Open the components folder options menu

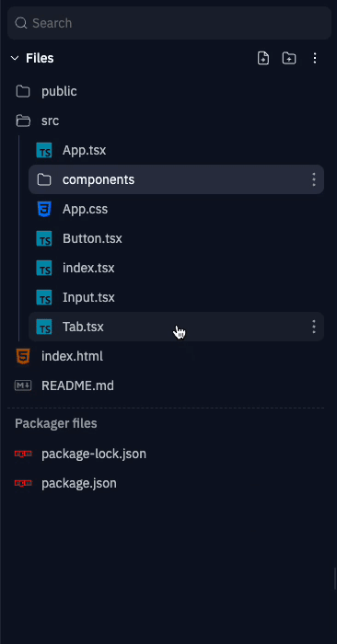[314, 179]
